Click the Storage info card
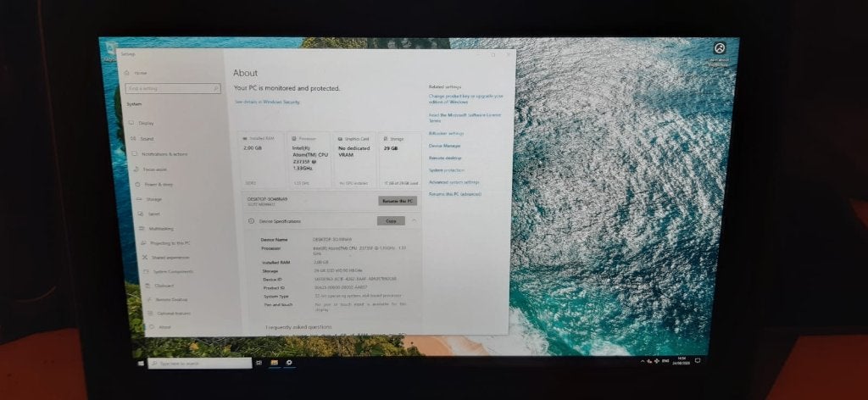The image size is (868, 400). (x=401, y=160)
